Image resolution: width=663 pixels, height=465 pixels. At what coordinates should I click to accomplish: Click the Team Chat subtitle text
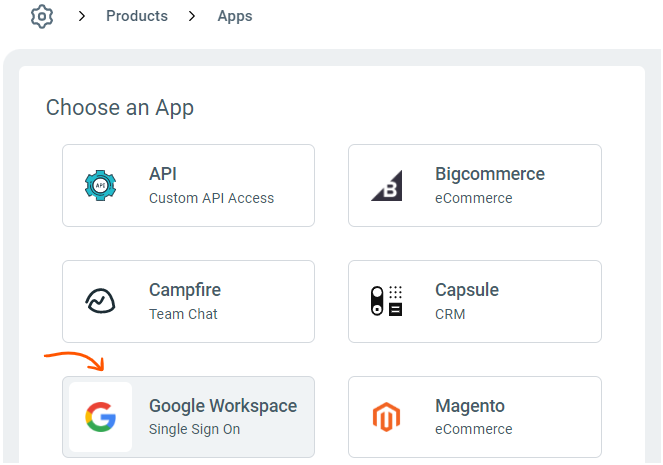[x=183, y=314]
